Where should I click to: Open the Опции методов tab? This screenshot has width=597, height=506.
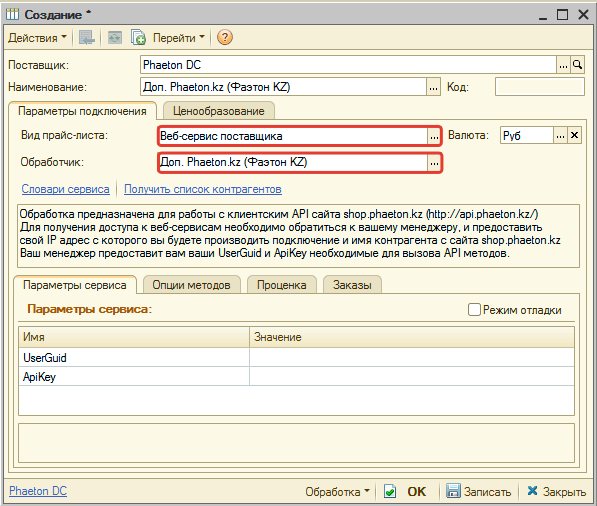pyautogui.click(x=192, y=285)
